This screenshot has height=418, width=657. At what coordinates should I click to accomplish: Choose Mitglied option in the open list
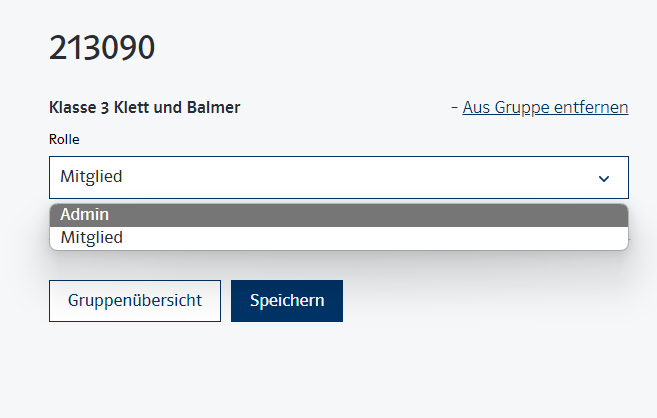click(x=338, y=238)
